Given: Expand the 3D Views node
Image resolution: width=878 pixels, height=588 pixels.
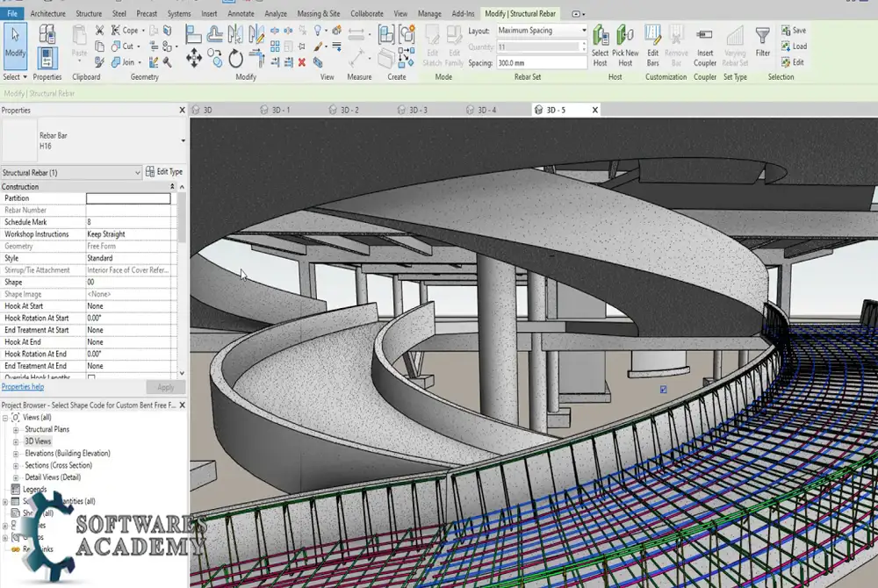Looking at the screenshot, I should (x=16, y=441).
